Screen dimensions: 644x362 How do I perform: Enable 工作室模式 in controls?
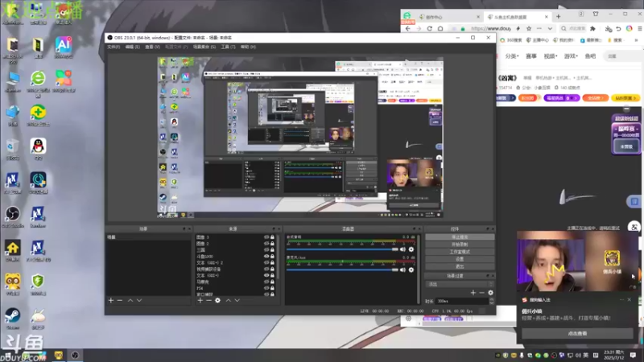[460, 252]
